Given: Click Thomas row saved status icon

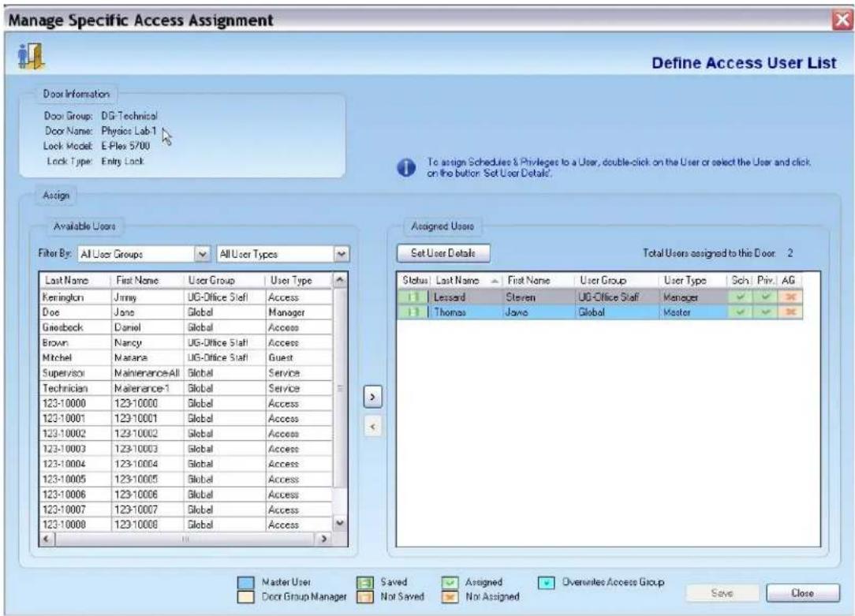Looking at the screenshot, I should pos(413,312).
